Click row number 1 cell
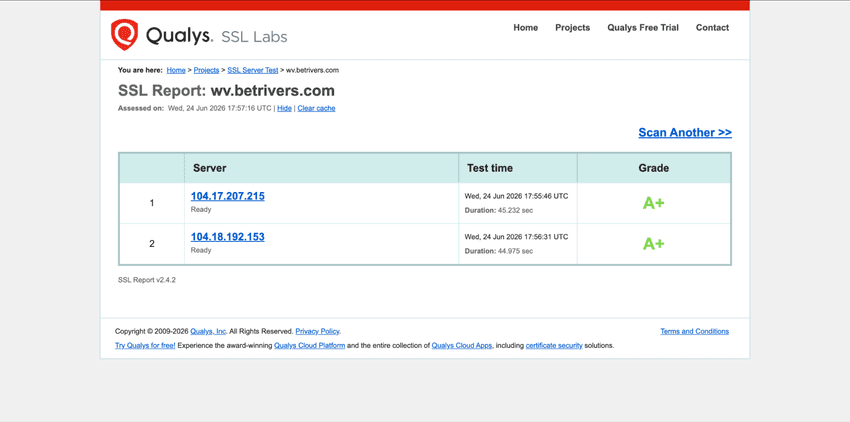850x422 pixels. 152,203
